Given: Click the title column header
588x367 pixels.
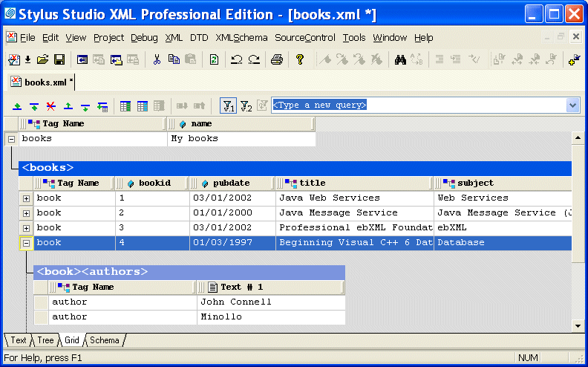Looking at the screenshot, I should coord(313,183).
